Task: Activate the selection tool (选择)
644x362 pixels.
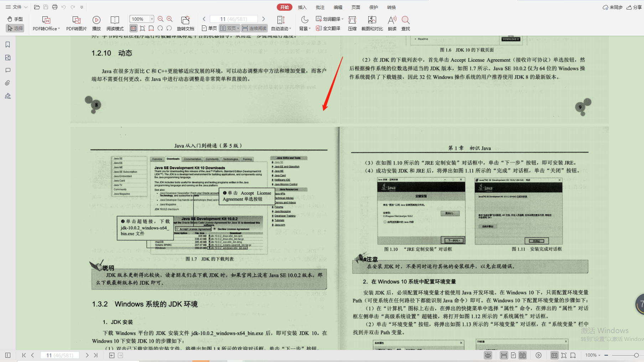Action: click(15, 28)
